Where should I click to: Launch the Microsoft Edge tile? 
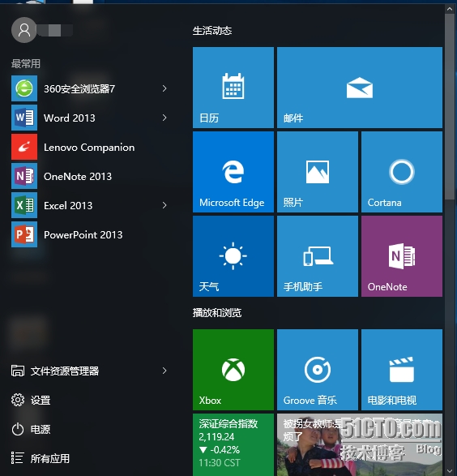pyautogui.click(x=233, y=172)
